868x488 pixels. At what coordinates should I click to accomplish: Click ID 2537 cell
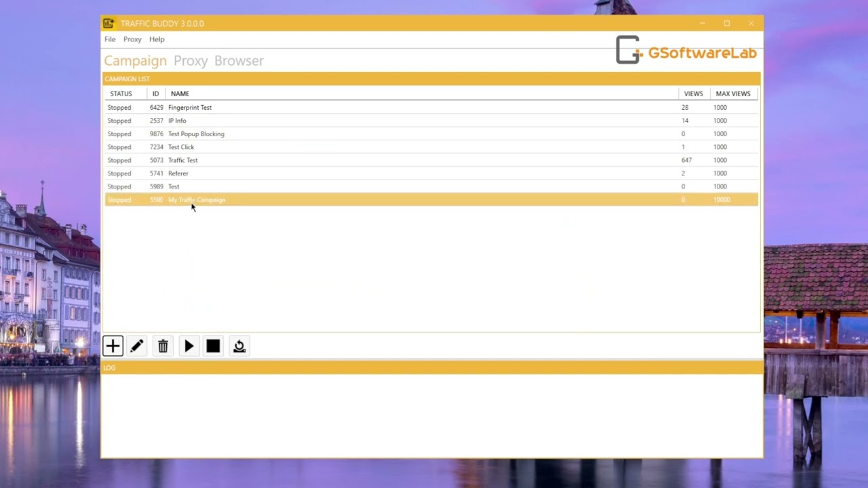point(157,121)
